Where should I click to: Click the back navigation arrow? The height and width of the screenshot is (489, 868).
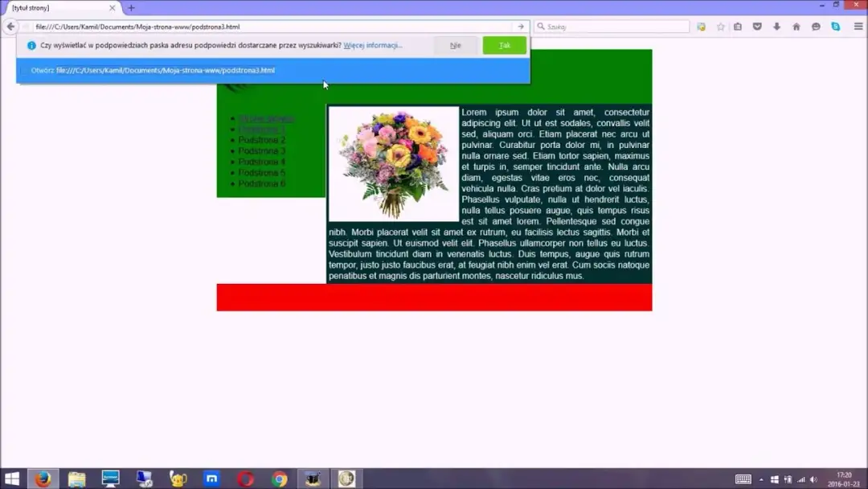click(x=11, y=26)
